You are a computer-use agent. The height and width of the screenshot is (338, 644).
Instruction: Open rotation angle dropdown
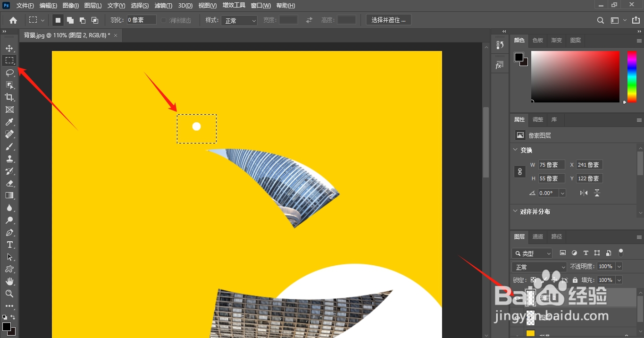pyautogui.click(x=562, y=193)
